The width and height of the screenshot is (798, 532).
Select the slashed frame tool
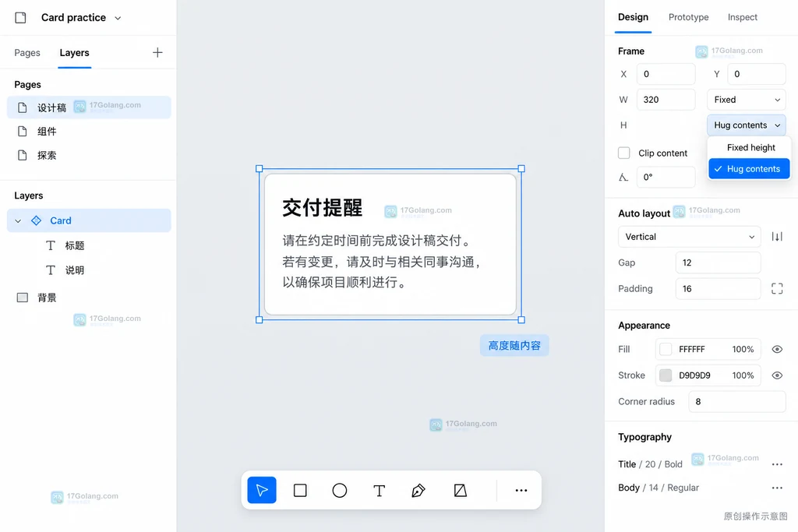tap(460, 490)
